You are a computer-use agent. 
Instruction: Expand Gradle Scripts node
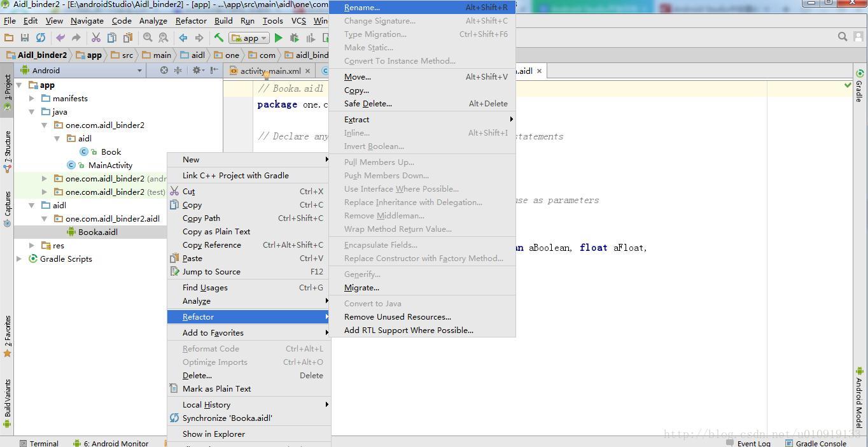coord(19,259)
